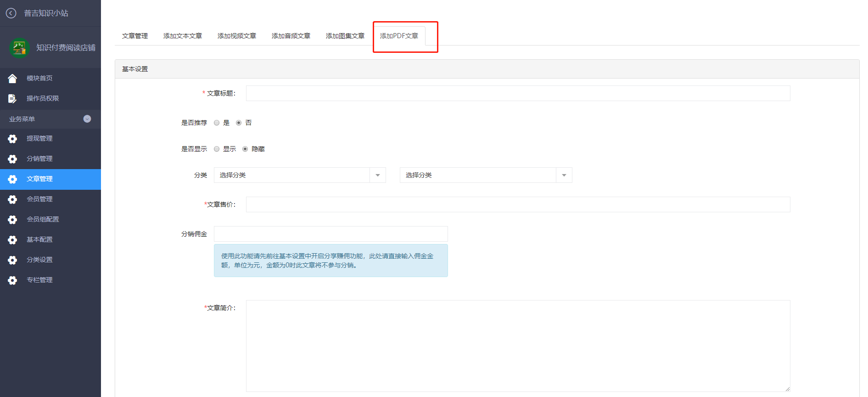Viewport: 868px width, 397px height.
Task: Open 操作员权限 sidebar item
Action: [50, 98]
